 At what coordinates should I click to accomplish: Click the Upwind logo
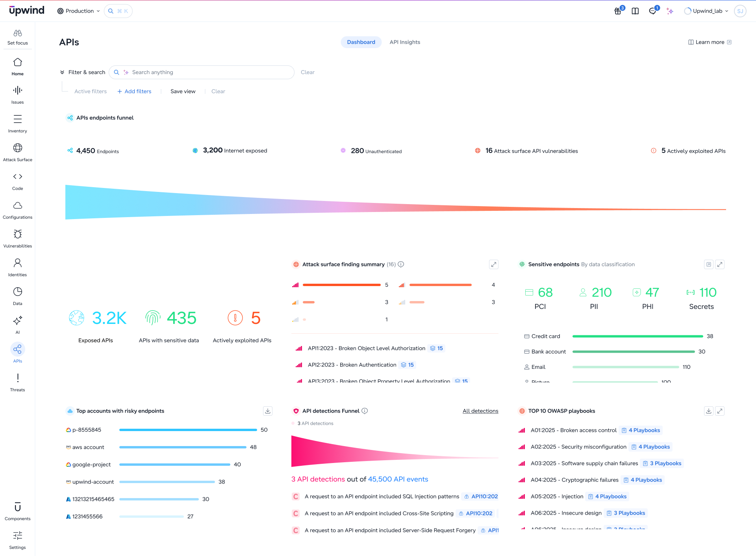coord(27,11)
